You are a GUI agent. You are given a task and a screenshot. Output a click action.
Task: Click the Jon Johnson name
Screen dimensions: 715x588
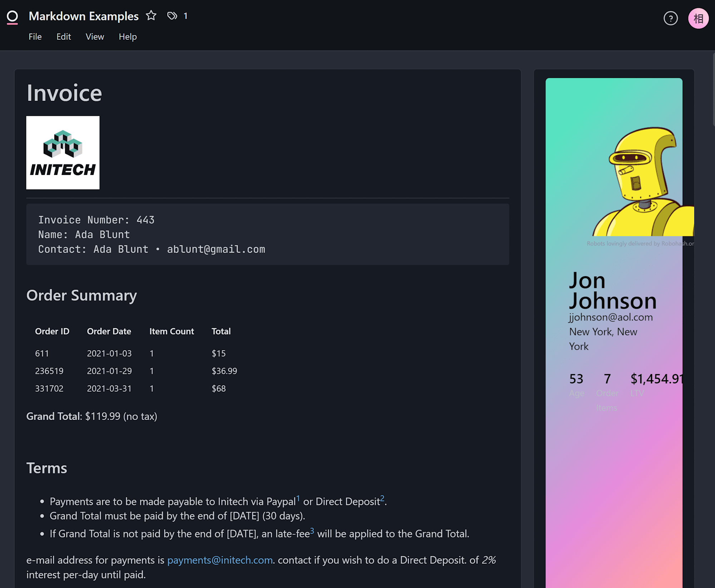pos(613,290)
